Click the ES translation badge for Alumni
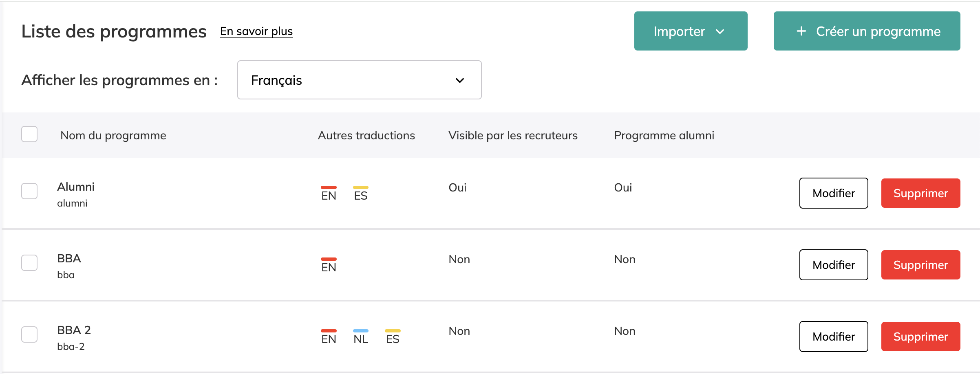The height and width of the screenshot is (374, 980). pos(360,194)
